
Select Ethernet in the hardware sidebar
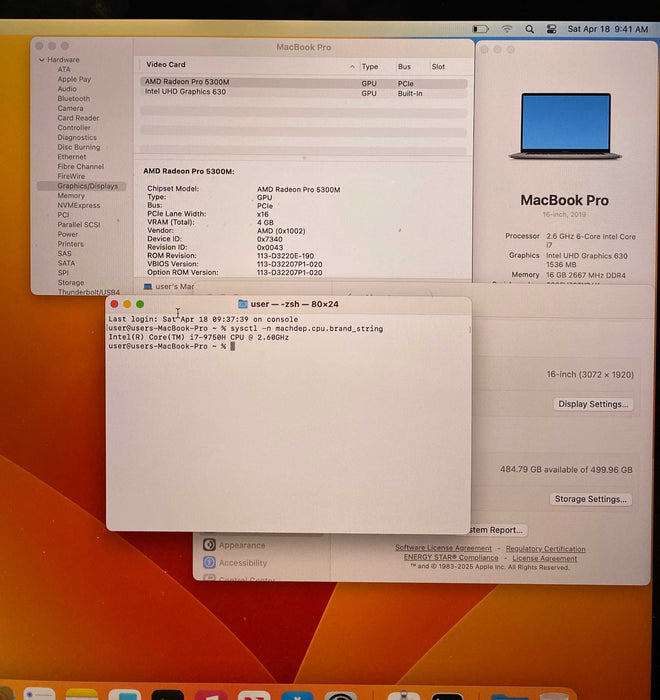pyautogui.click(x=71, y=157)
